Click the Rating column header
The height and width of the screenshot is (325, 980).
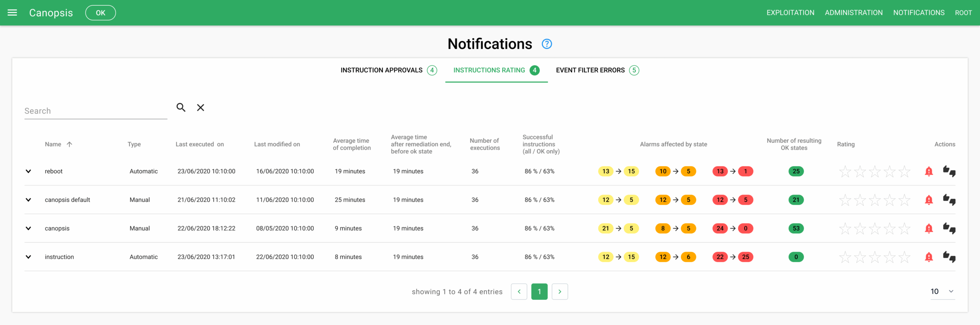(846, 144)
